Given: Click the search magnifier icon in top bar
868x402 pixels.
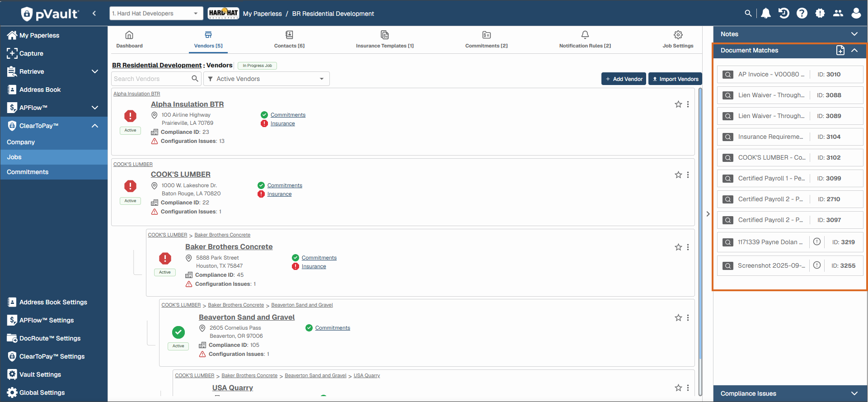Looking at the screenshot, I should tap(748, 14).
